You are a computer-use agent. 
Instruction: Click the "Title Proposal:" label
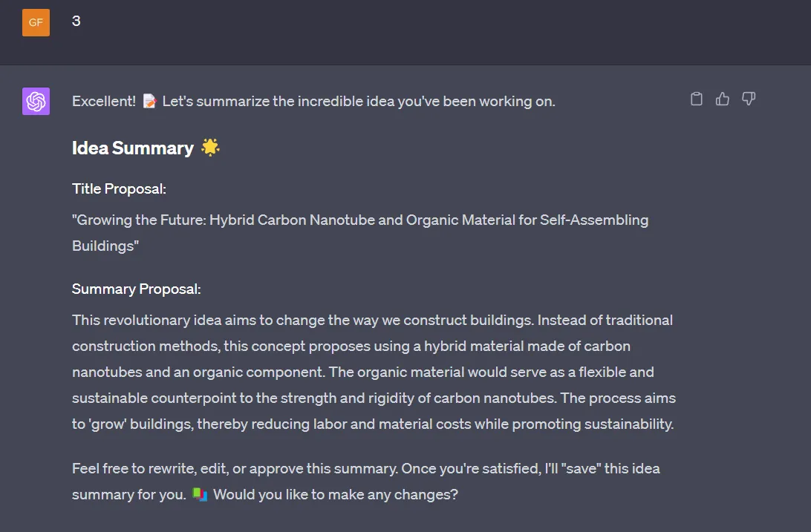click(x=119, y=189)
